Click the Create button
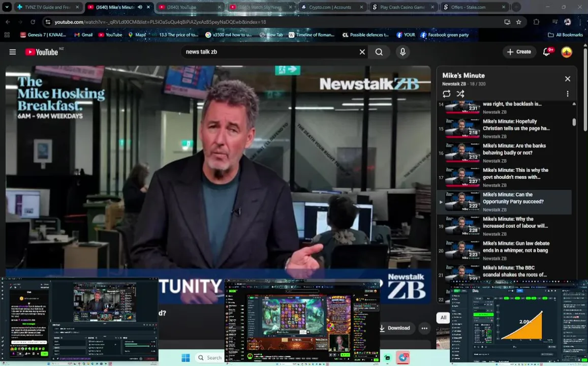This screenshot has width=588, height=366. 519,52
